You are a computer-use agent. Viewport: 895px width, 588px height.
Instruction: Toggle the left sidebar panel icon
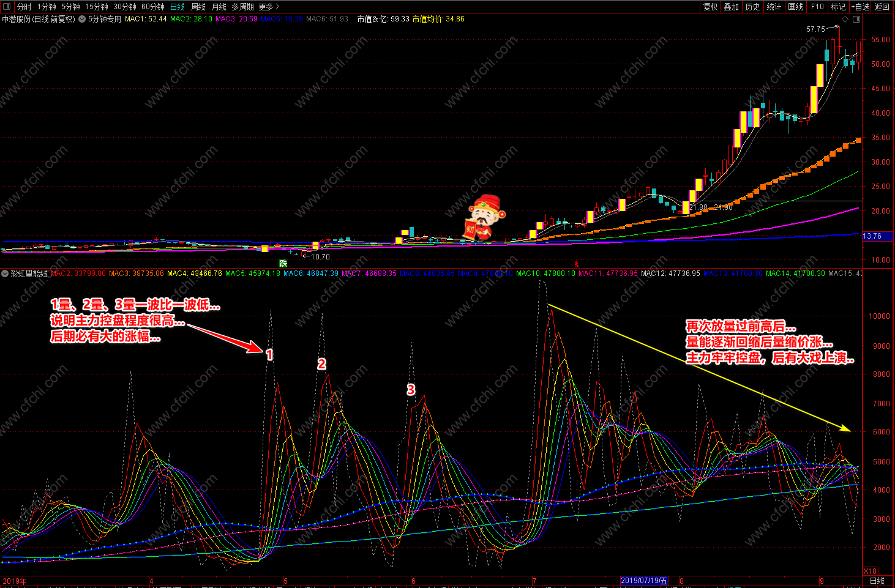(x=6, y=7)
